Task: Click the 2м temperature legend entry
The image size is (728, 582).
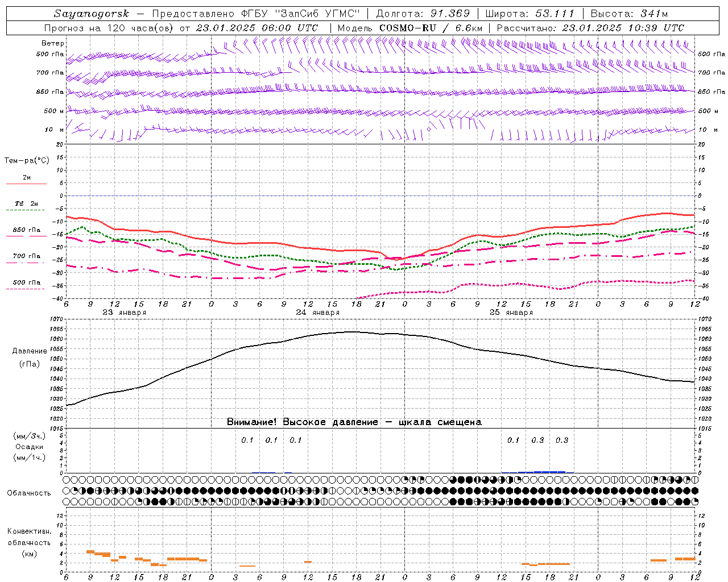Action: [x=27, y=178]
